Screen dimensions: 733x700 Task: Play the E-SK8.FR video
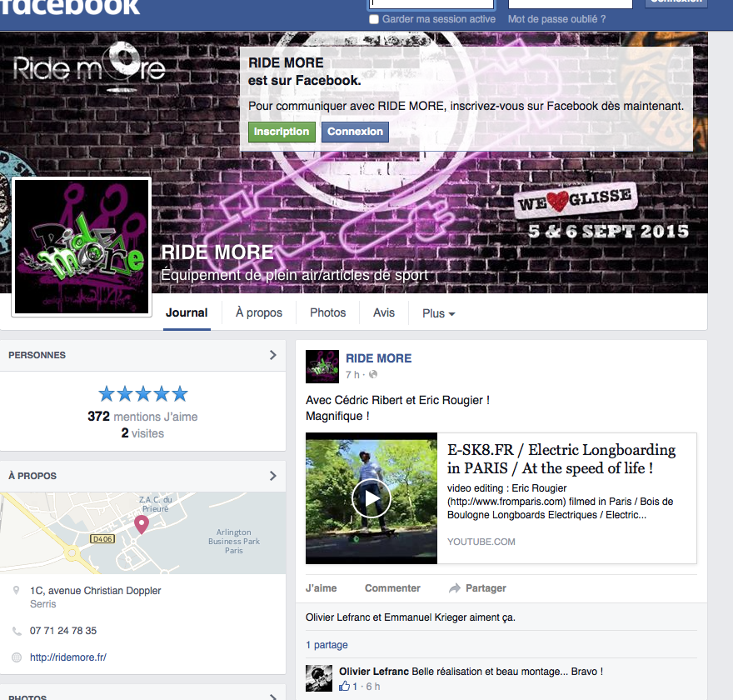pyautogui.click(x=371, y=498)
